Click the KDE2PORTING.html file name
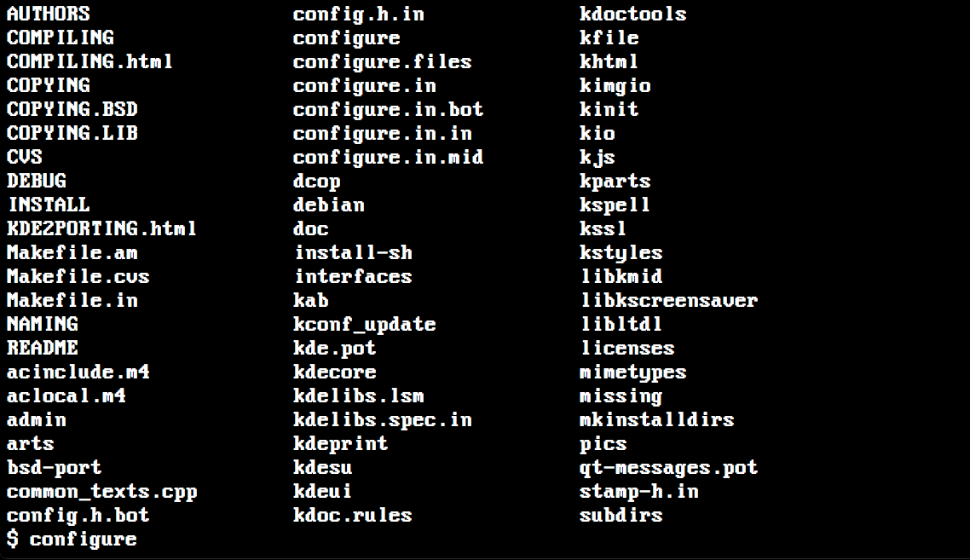 click(101, 229)
